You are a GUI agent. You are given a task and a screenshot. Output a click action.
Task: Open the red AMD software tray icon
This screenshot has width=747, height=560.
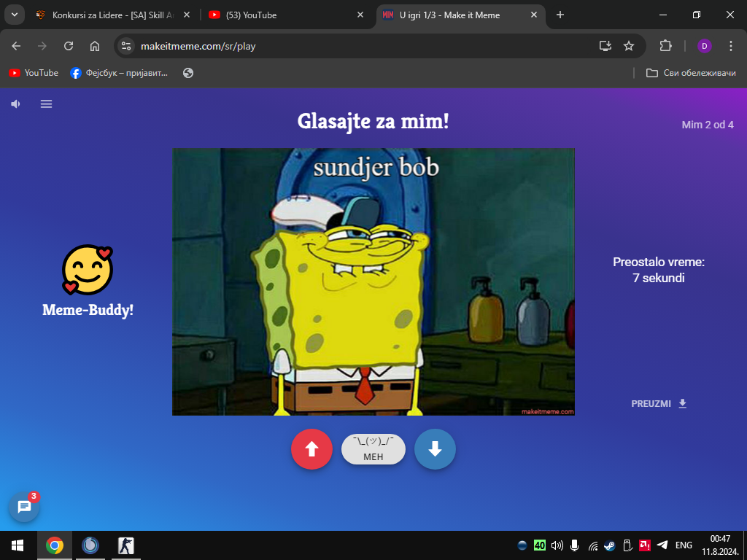[645, 545]
